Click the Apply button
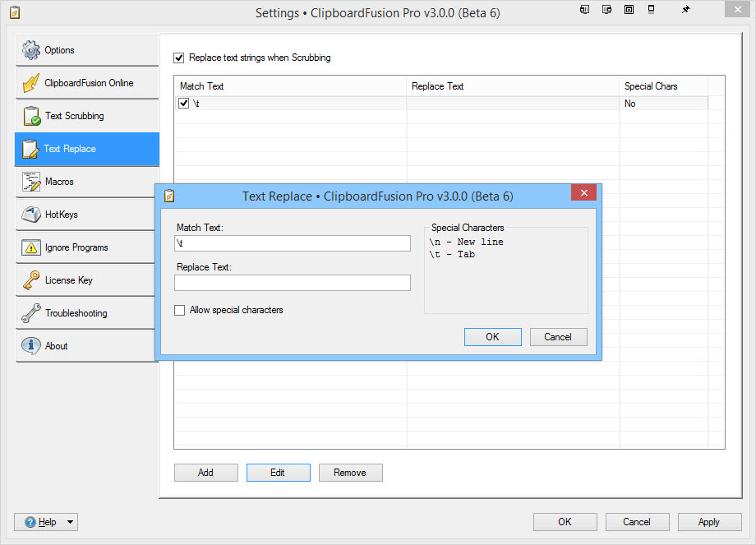The image size is (756, 545). 708,522
